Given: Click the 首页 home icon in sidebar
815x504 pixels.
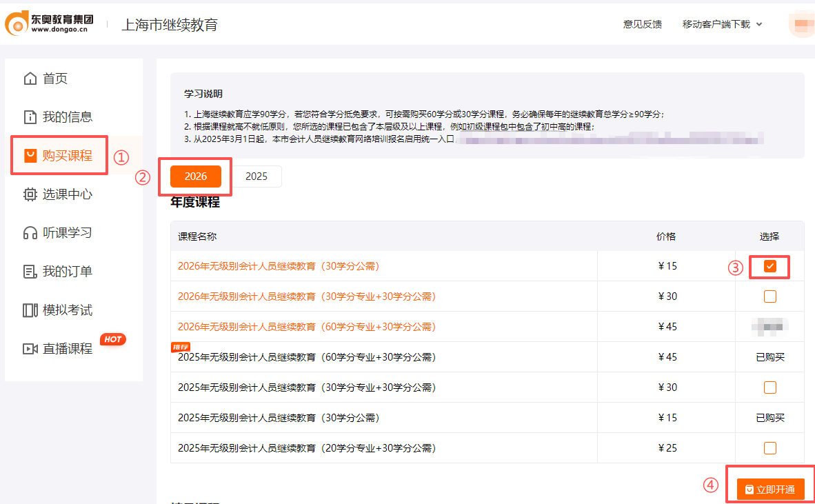Looking at the screenshot, I should pyautogui.click(x=31, y=78).
